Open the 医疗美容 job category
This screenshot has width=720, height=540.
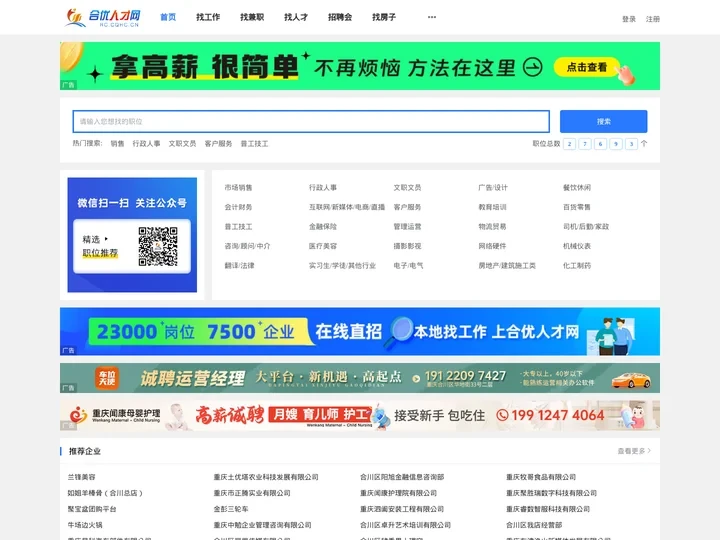click(x=323, y=246)
